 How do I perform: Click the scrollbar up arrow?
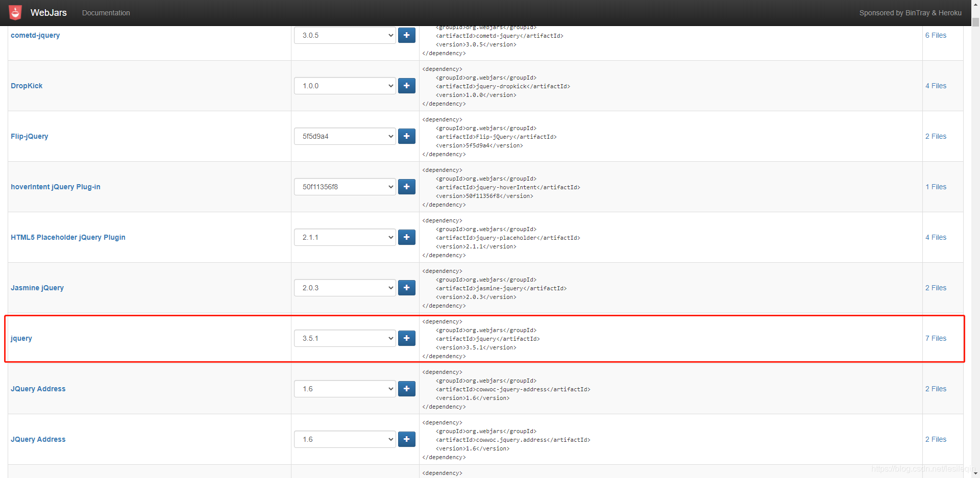975,4
